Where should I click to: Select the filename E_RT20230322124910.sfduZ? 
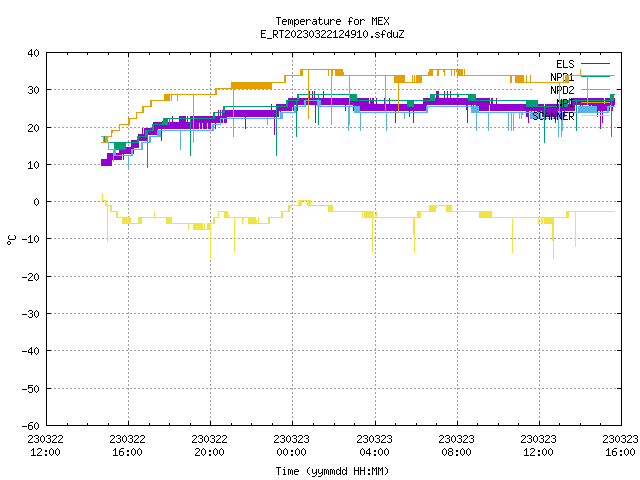(x=332, y=34)
